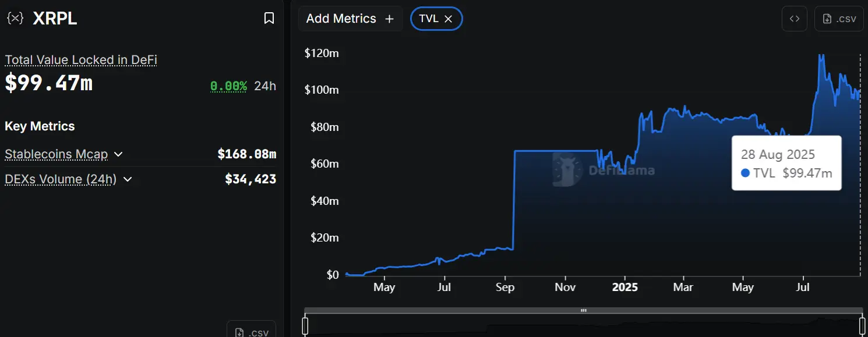868x337 pixels.
Task: Click the 2025 x-axis label
Action: (x=624, y=287)
